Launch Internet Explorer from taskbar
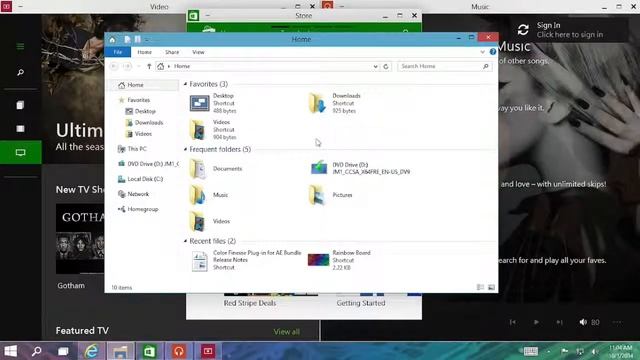The image size is (640, 360). tap(91, 351)
